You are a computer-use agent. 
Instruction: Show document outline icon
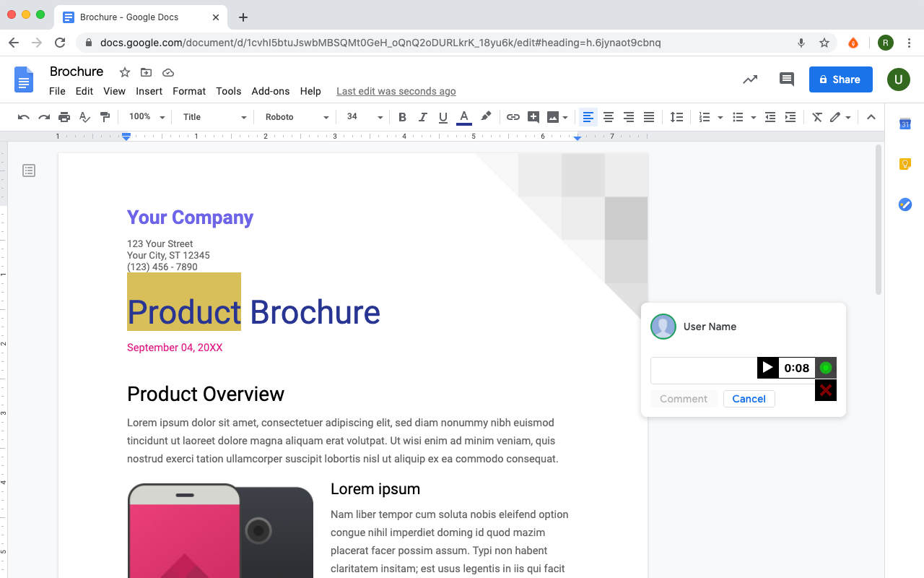(x=29, y=171)
